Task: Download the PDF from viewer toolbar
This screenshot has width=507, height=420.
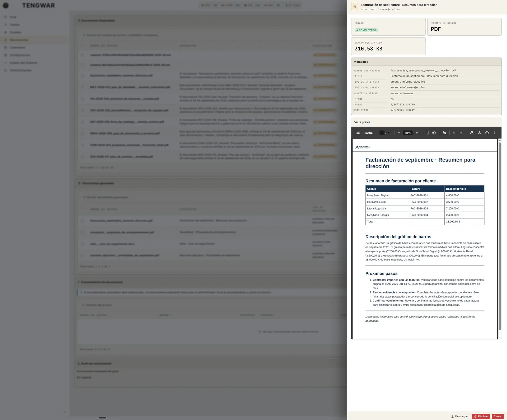Action: click(480, 133)
